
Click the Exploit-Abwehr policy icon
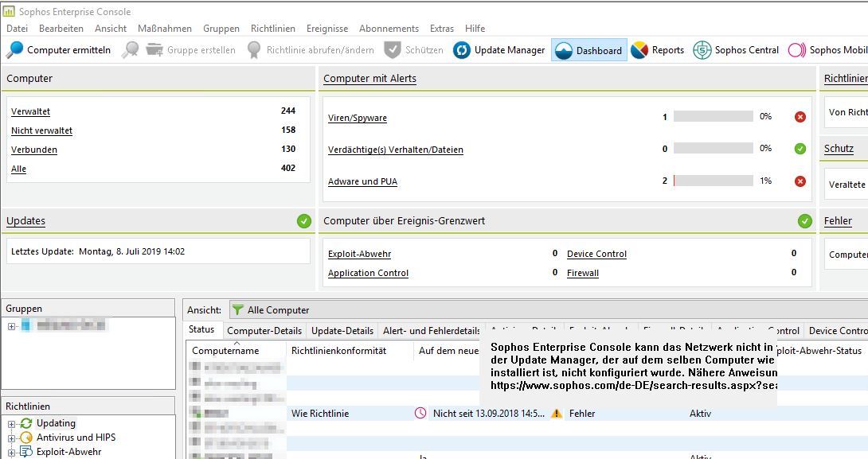click(26, 452)
